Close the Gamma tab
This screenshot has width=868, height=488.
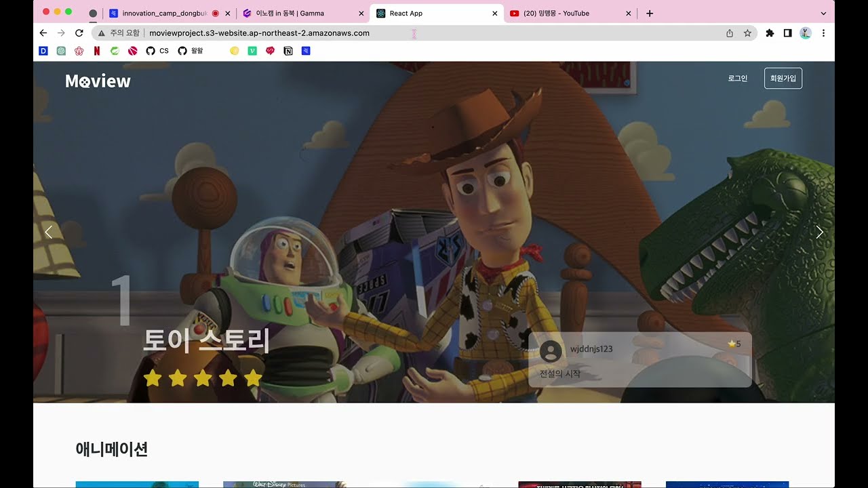point(361,14)
